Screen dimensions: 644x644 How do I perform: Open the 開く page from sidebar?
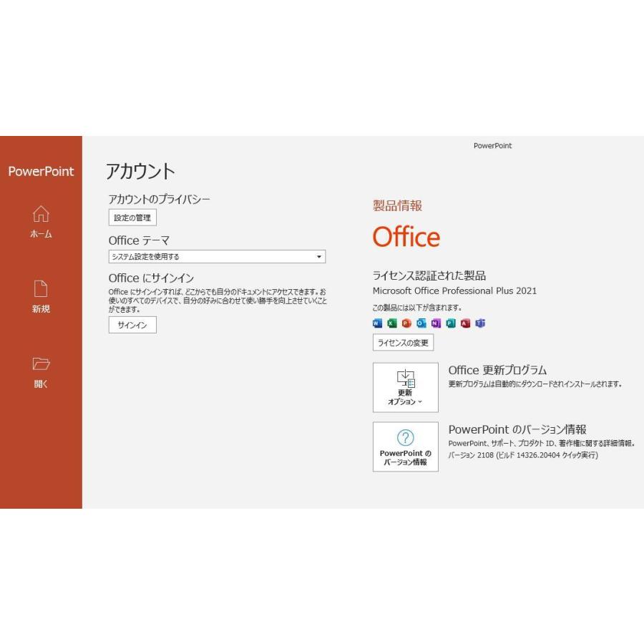coord(41,372)
